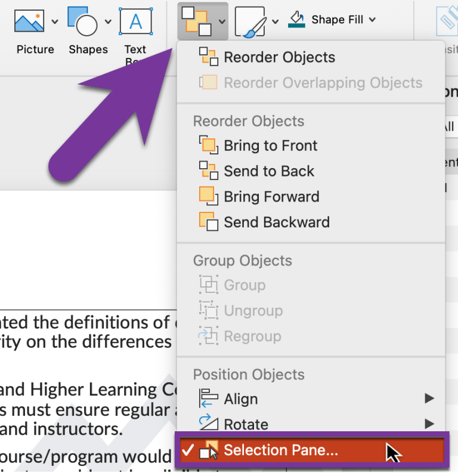Click the Shapes icon in the ribbon
Screen dimensions: 458x476
(x=82, y=21)
